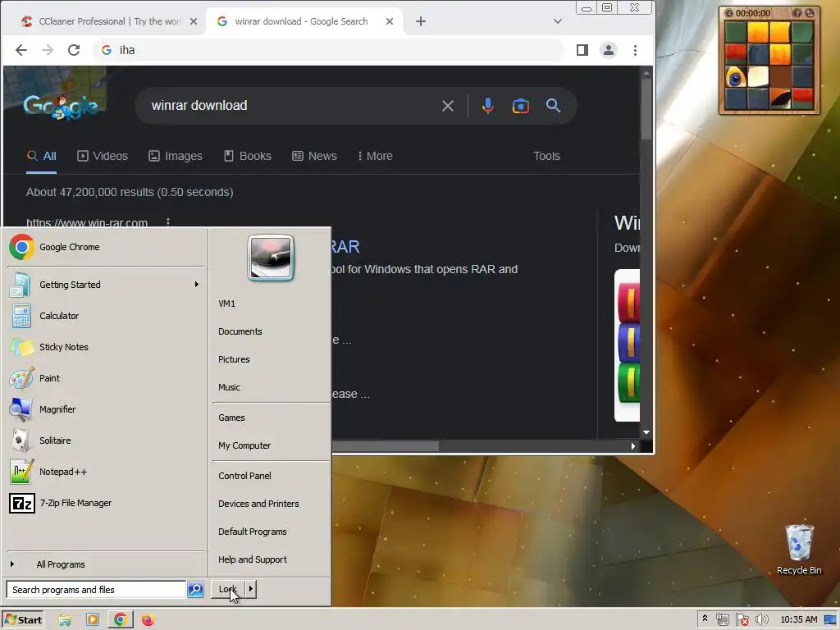Open Chrome three-dot menu
The width and height of the screenshot is (840, 630).
pos(635,50)
